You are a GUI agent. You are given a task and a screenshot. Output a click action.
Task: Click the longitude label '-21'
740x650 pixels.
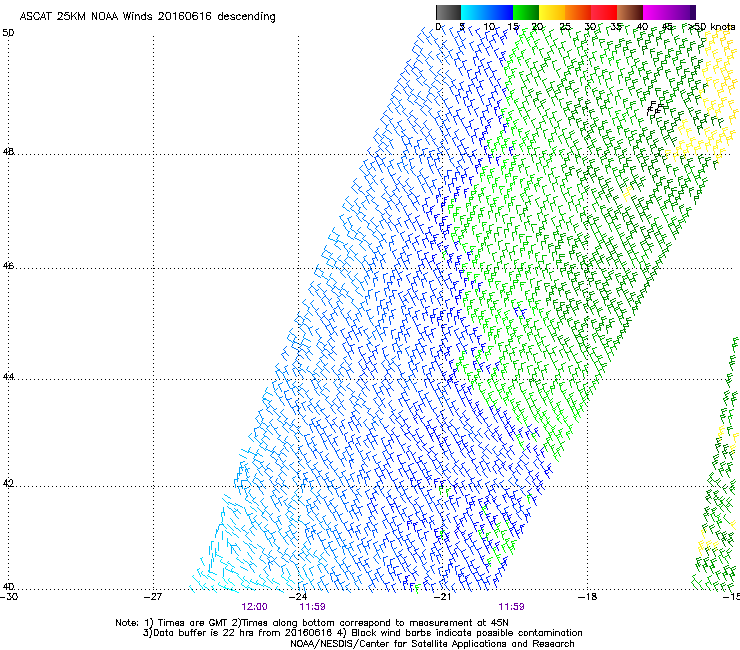point(443,597)
